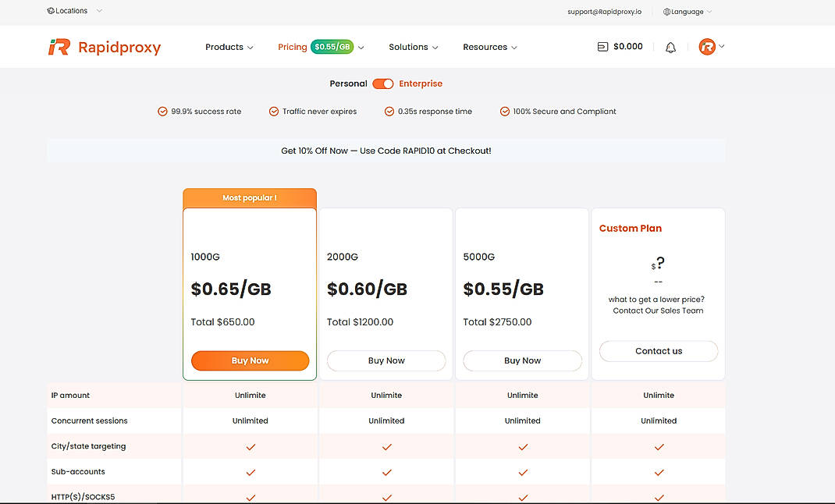Viewport: 835px width, 504px height.
Task: Open the Pricing menu
Action: click(293, 47)
